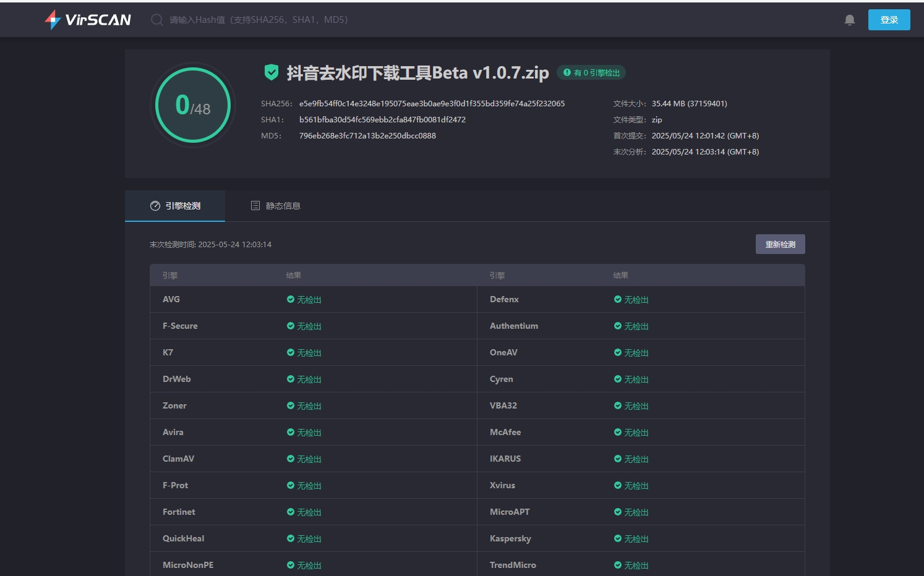Screen dimensions: 924x576
Task: Click the MicroNonPE result checkmark icon
Action: coord(291,565)
